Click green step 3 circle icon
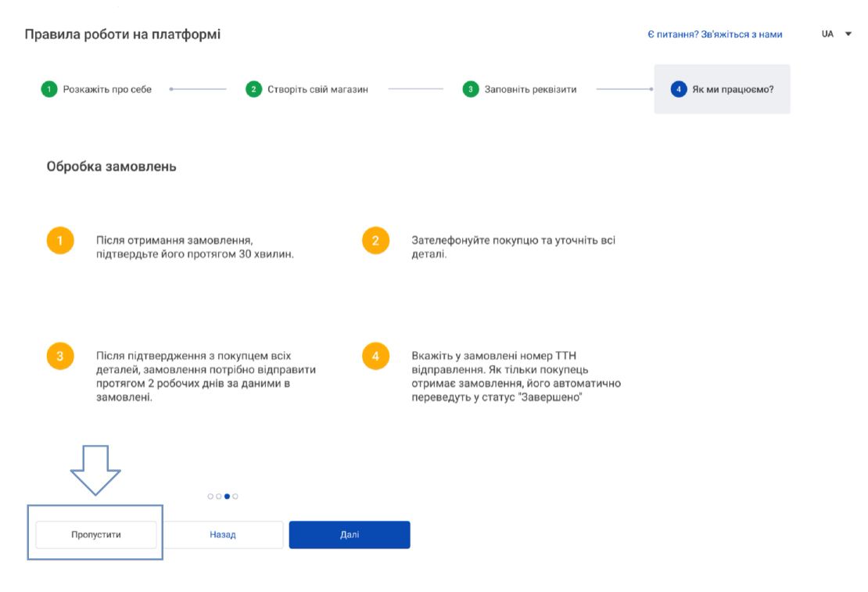The image size is (868, 592). click(x=471, y=89)
